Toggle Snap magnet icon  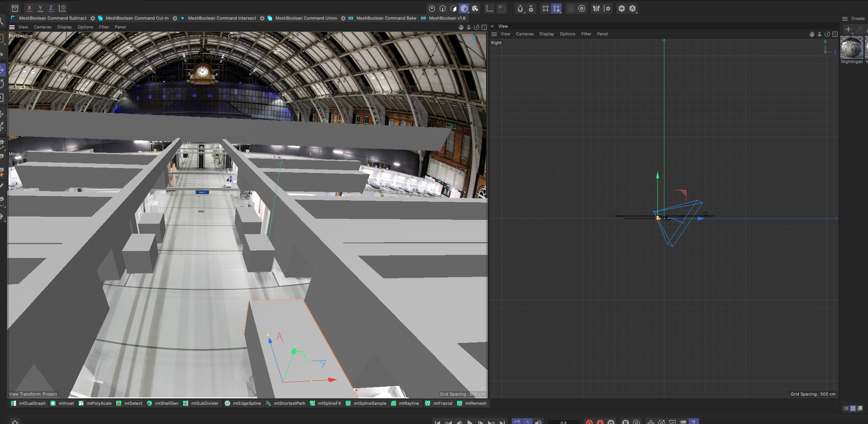coord(520,8)
